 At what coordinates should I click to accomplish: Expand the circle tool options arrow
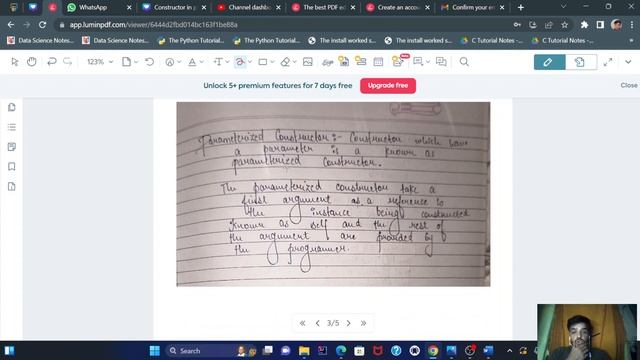(x=179, y=62)
